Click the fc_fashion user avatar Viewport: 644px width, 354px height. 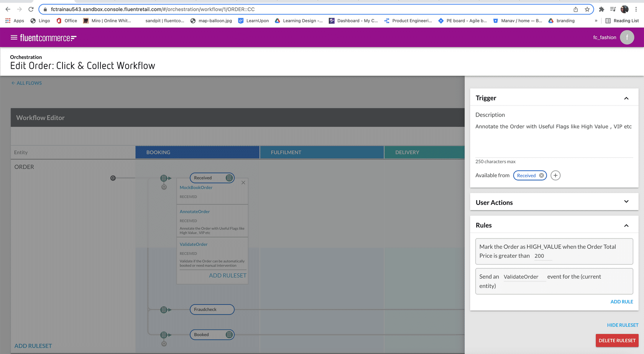(627, 38)
